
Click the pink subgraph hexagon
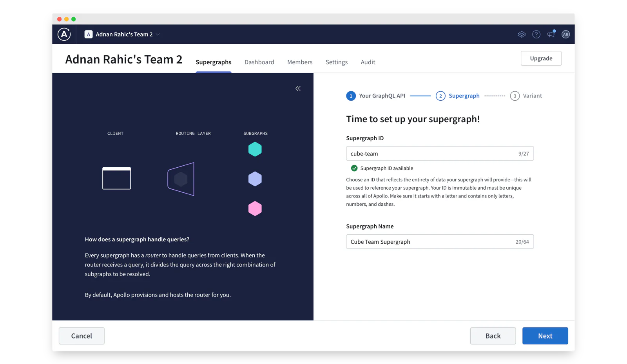click(255, 208)
